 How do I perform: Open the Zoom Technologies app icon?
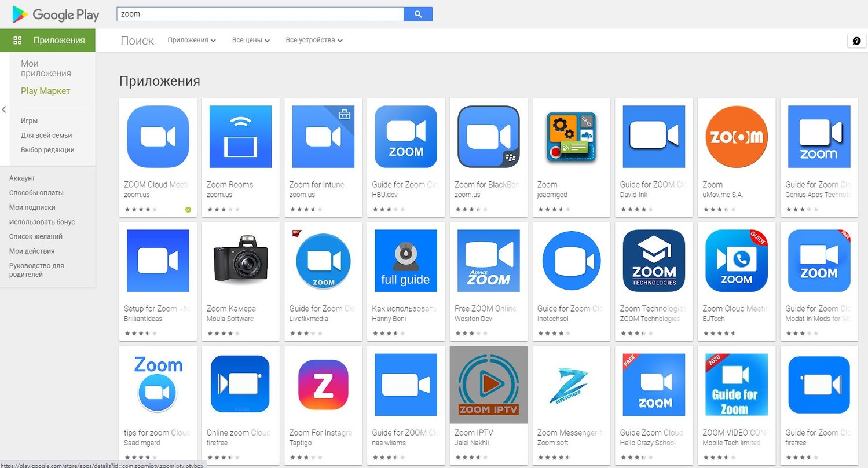(654, 261)
